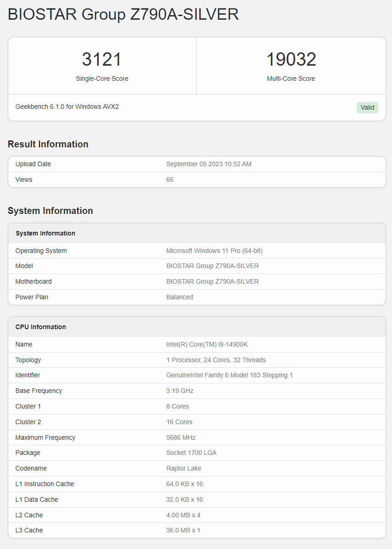Select the Model row's BIOSTAR Group Z790A-SILVER value
Image resolution: width=392 pixels, height=549 pixels.
point(213,266)
